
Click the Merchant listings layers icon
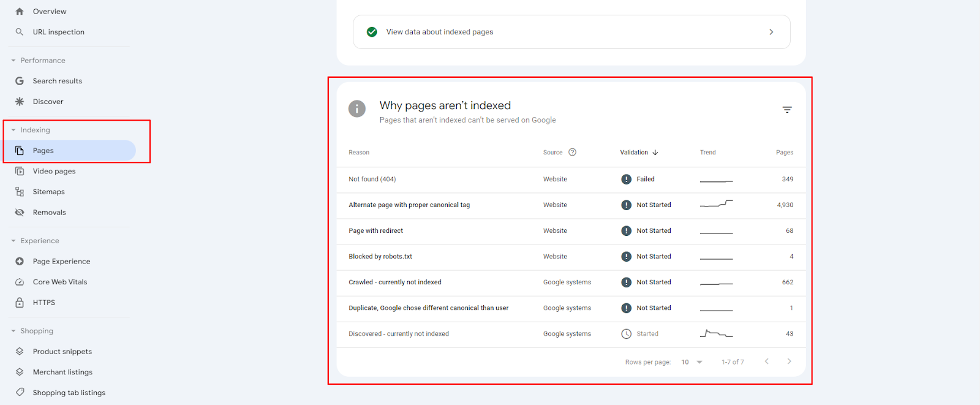coord(20,373)
